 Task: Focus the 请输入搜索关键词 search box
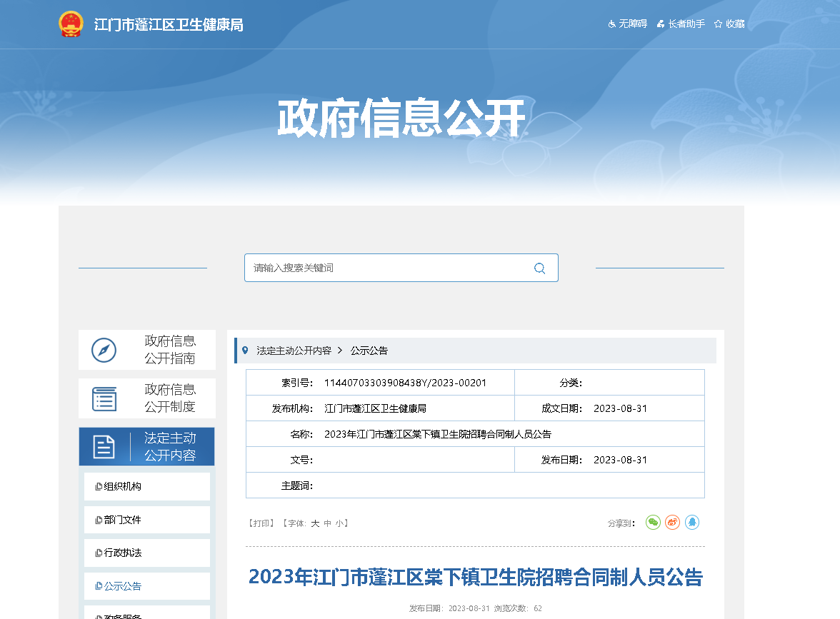coord(386,268)
